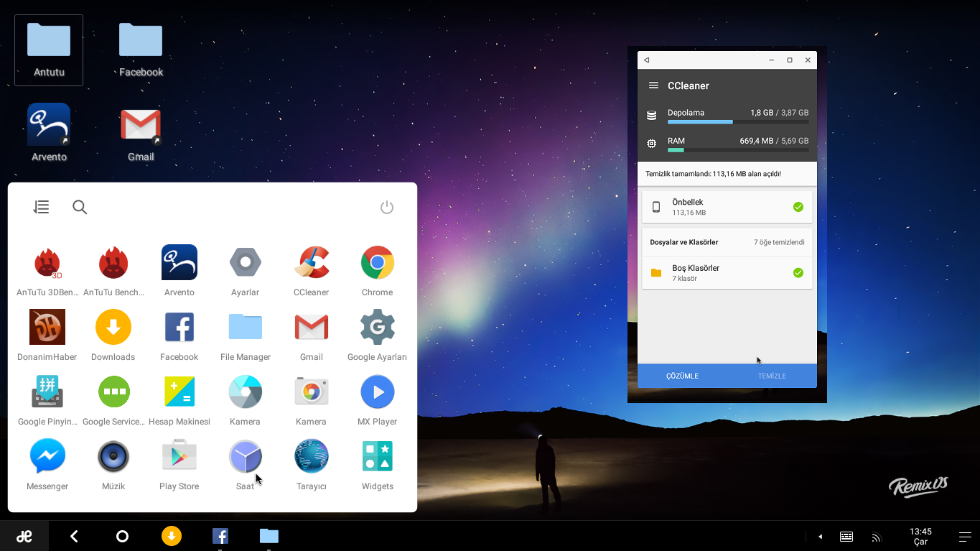Toggle the Önbellek check mark
Viewport: 980px width, 551px height.
798,207
